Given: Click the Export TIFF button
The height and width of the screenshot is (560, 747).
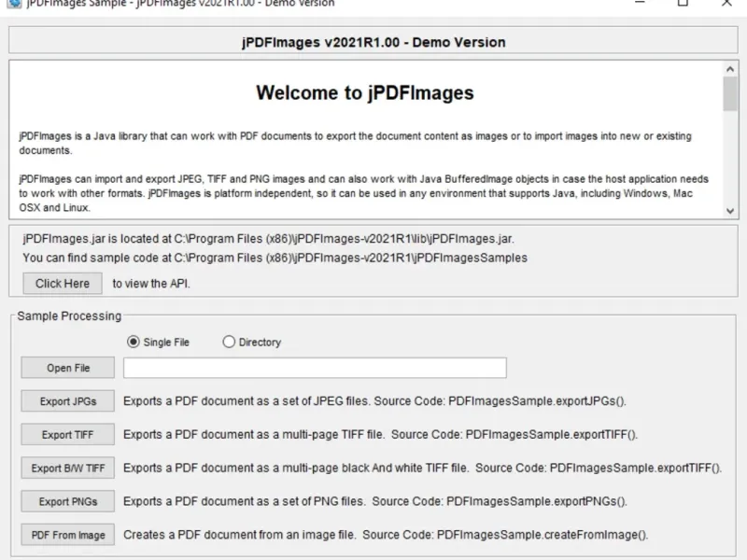Looking at the screenshot, I should pos(67,434).
